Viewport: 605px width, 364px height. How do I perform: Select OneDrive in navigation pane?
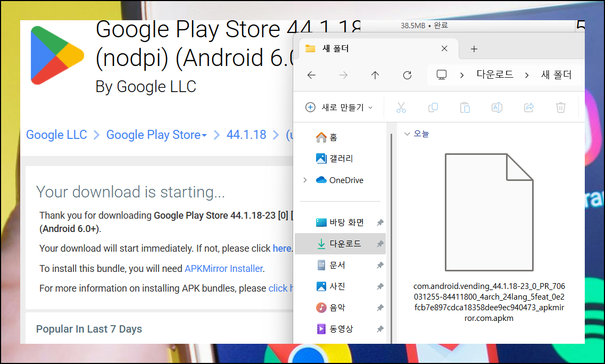coord(339,180)
